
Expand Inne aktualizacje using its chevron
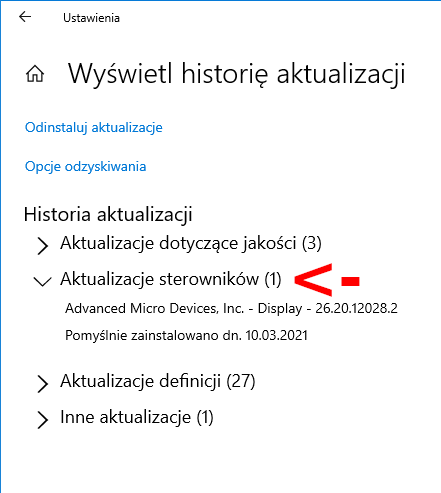tap(43, 420)
